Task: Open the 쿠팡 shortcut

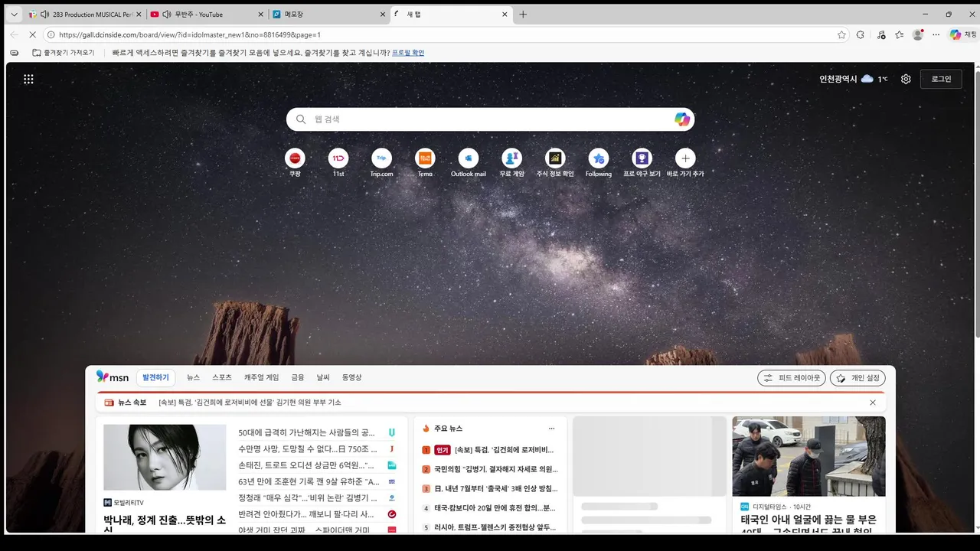Action: point(295,163)
